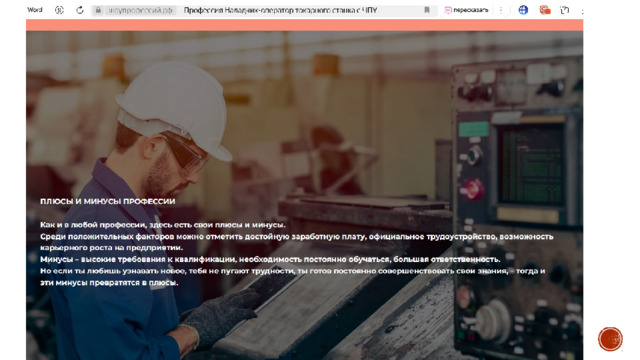Click the red extension icon in toolbar
Viewport: 640px width, 360px height.
click(544, 10)
